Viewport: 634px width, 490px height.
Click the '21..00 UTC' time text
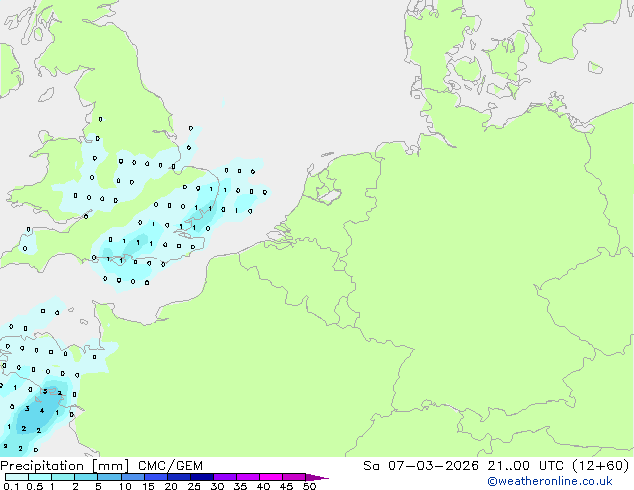pyautogui.click(x=526, y=466)
